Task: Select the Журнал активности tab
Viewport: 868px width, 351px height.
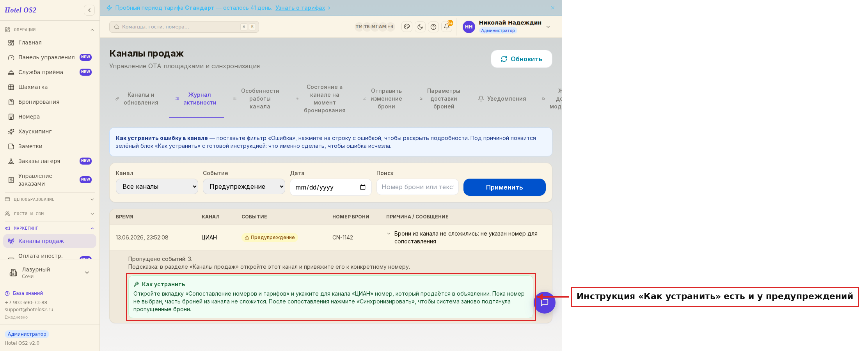Action: (x=196, y=99)
